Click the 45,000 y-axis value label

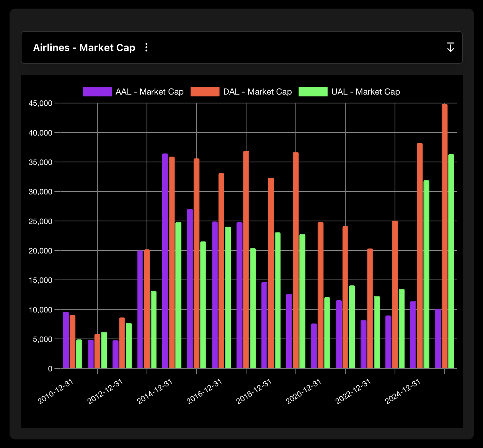[40, 103]
